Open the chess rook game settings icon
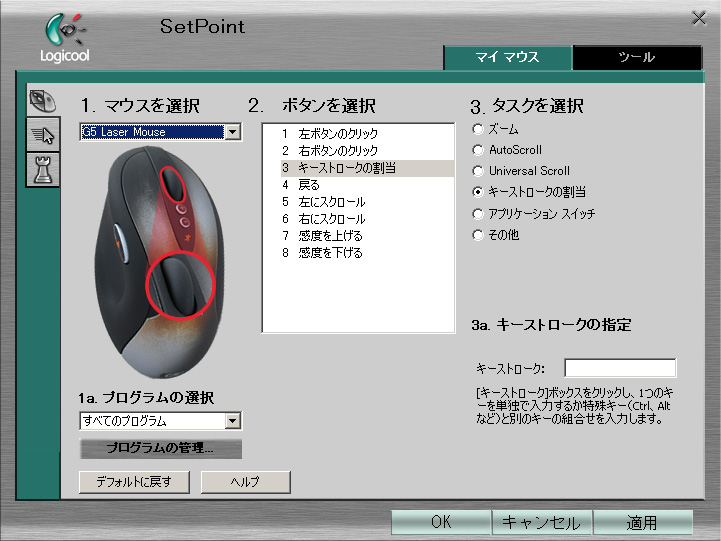Viewport: 721px width, 541px height. 43,170
